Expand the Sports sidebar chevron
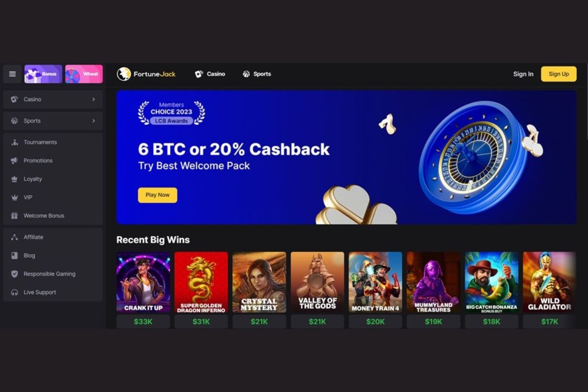 94,121
